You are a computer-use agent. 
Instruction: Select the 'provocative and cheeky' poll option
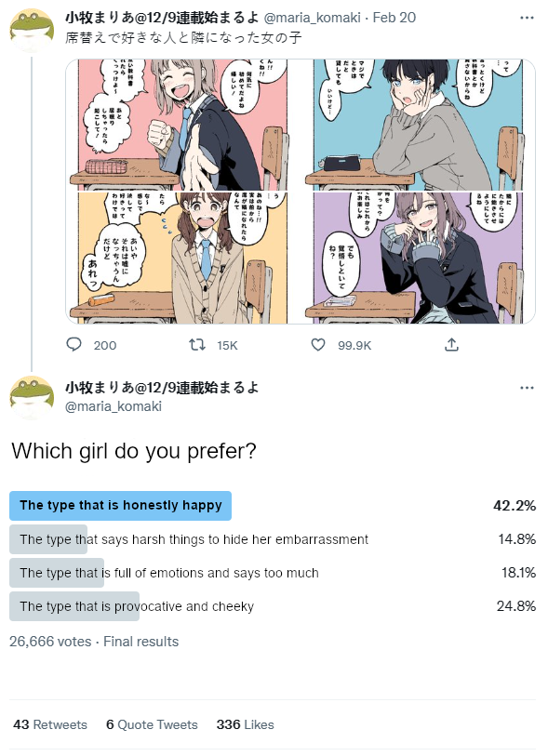click(273, 606)
